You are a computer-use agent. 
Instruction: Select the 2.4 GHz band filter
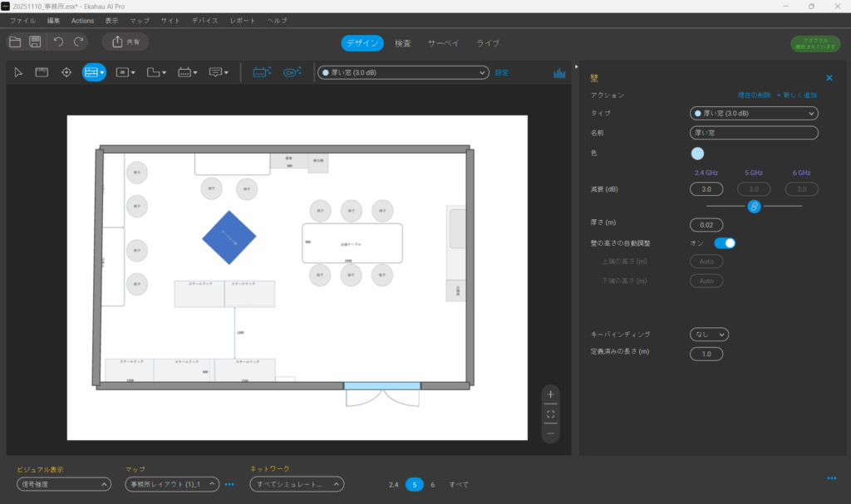[393, 484]
